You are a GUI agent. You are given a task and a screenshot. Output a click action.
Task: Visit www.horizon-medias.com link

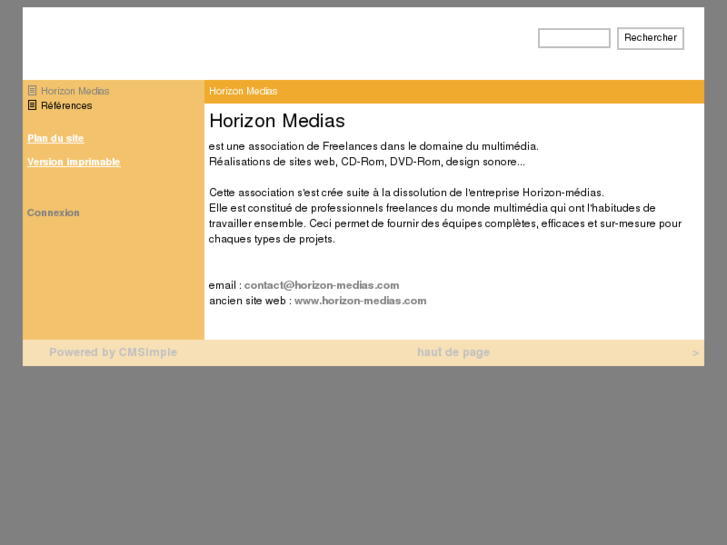(x=360, y=301)
